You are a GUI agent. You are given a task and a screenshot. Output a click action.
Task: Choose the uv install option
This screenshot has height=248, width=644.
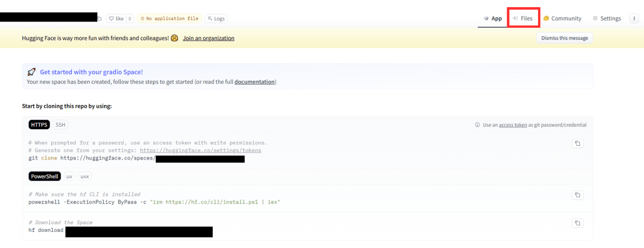click(69, 176)
